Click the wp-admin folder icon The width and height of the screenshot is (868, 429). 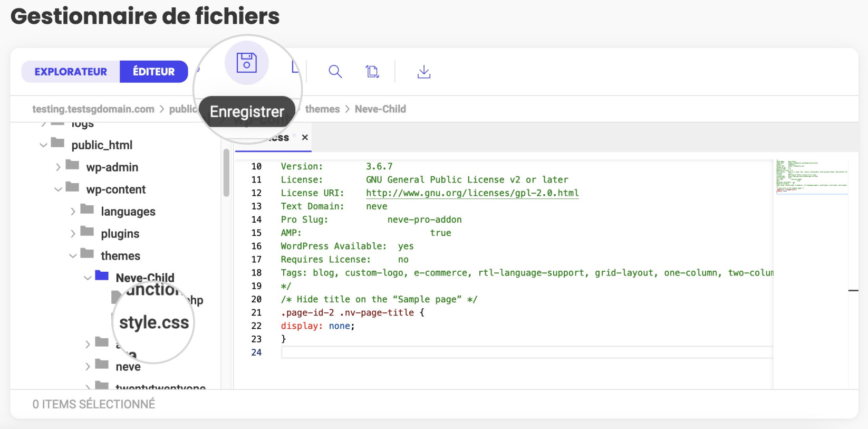click(72, 165)
